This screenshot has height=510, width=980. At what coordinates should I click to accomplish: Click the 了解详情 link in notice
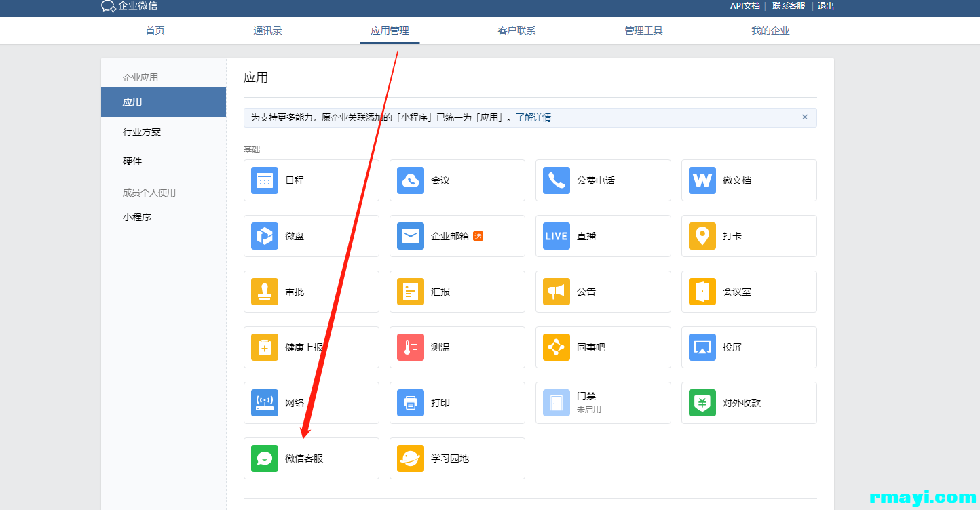tap(533, 117)
